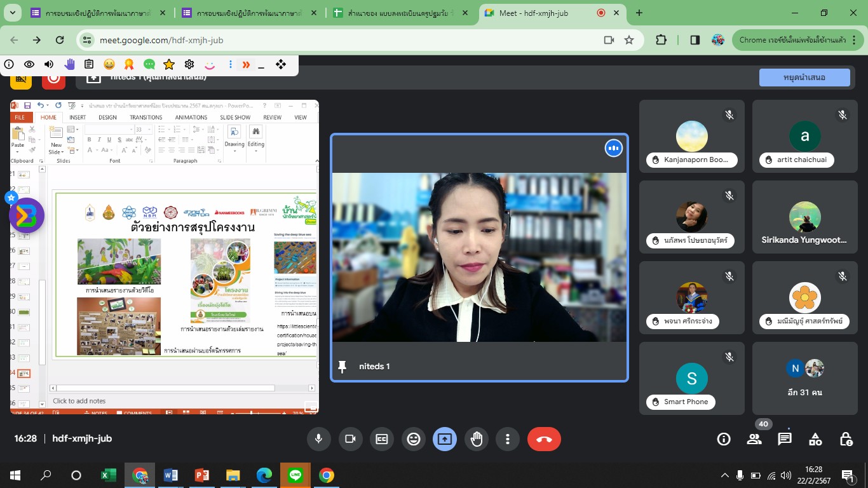868x488 pixels.
Task: Select Kanjanaporn Boo... participant tile
Action: pyautogui.click(x=692, y=137)
